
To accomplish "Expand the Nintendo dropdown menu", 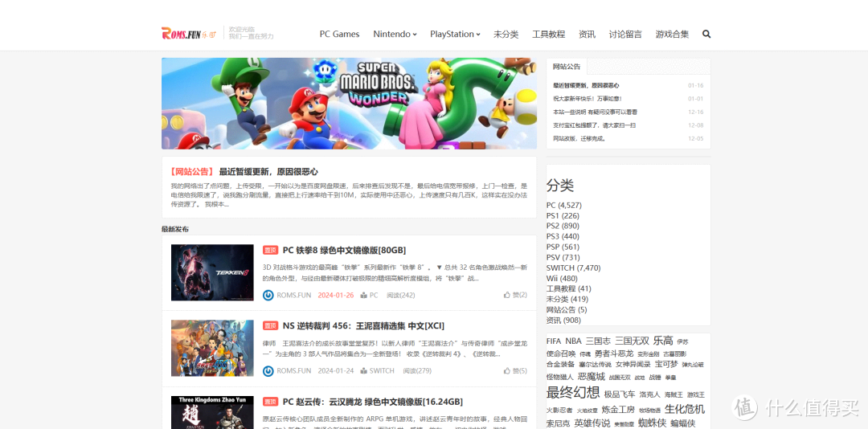I will (395, 35).
